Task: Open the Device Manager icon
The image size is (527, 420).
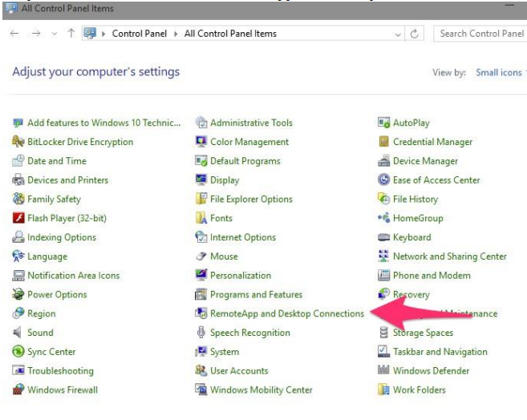Action: coord(384,161)
